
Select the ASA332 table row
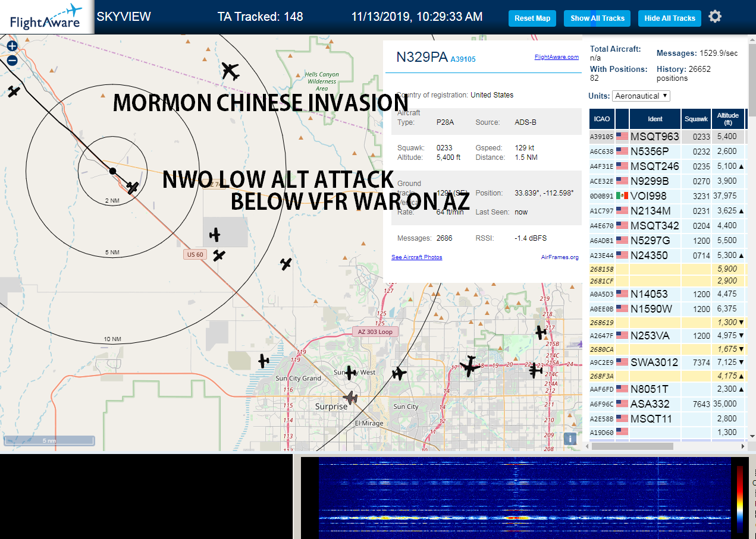pyautogui.click(x=667, y=404)
